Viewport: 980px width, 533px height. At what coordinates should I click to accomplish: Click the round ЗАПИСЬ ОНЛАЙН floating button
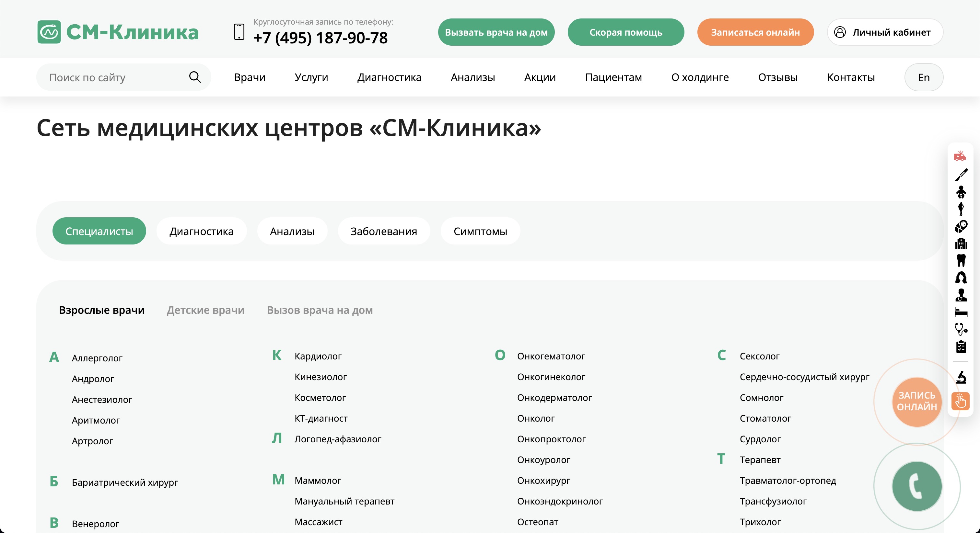917,402
